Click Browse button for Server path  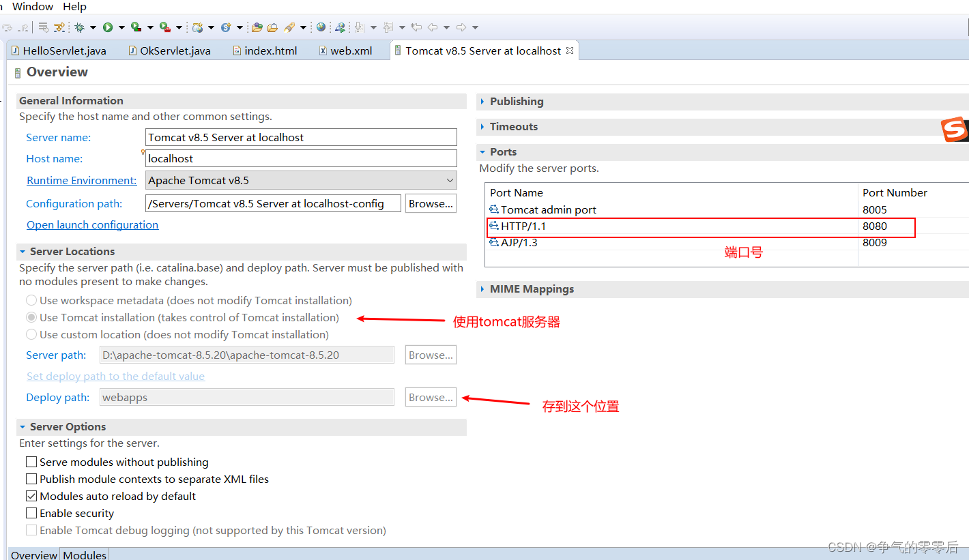431,355
